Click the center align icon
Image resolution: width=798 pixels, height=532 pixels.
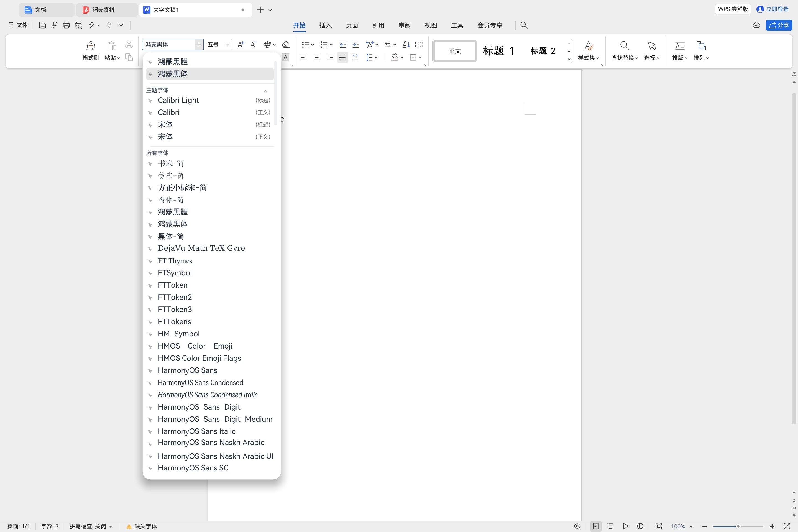point(316,57)
